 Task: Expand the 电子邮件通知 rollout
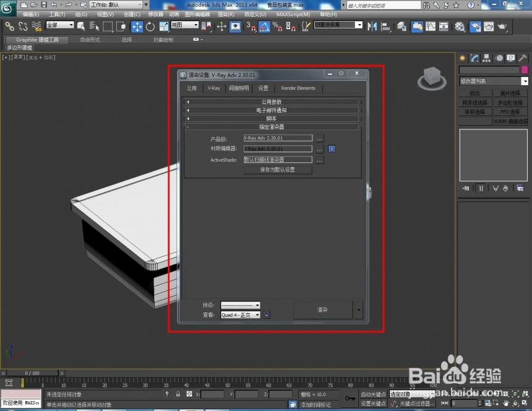coord(272,110)
